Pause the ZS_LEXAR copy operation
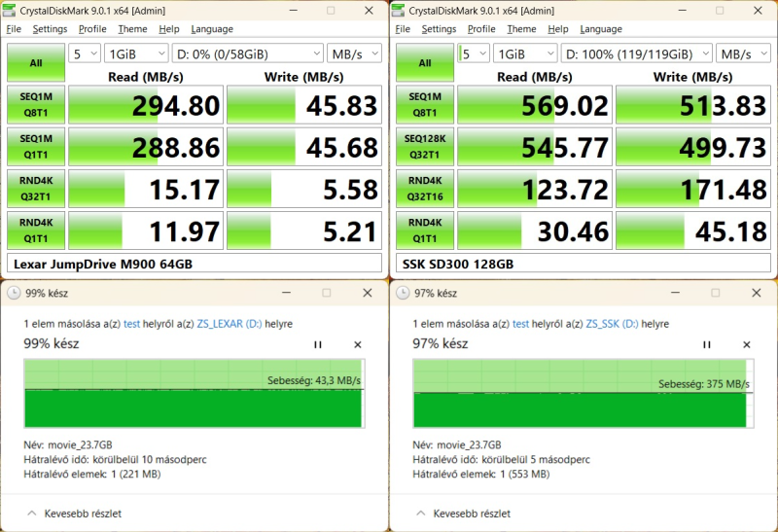This screenshot has width=778, height=532. [x=318, y=344]
